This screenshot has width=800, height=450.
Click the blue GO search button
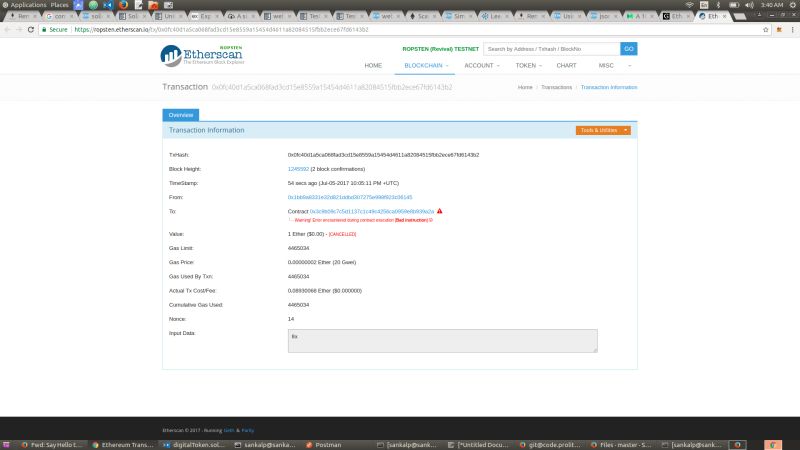point(629,49)
